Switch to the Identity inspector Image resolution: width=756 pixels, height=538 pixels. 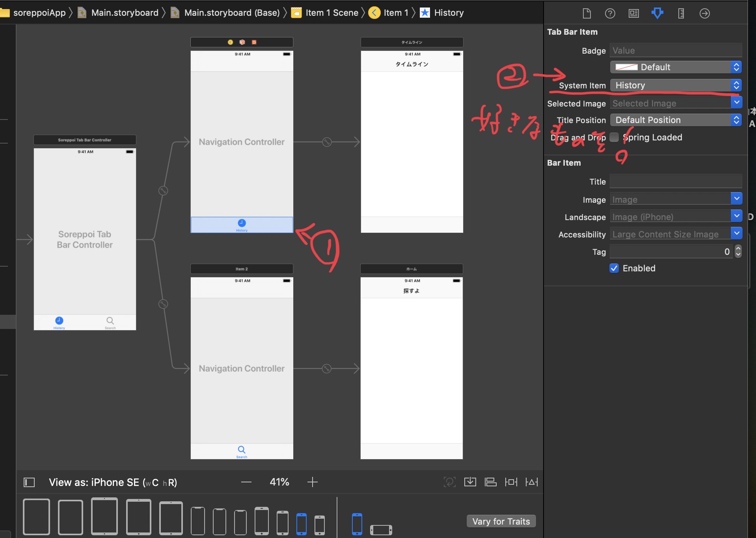633,13
